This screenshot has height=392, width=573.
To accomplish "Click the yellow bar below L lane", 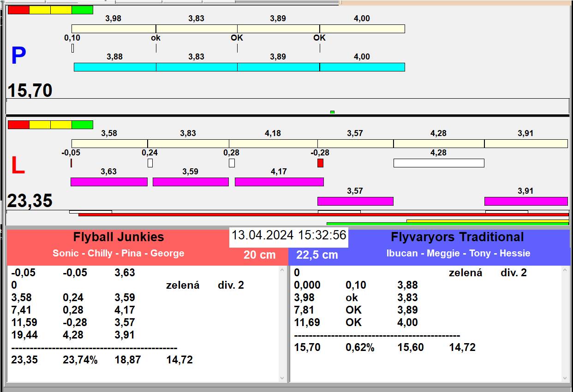I will click(488, 221).
